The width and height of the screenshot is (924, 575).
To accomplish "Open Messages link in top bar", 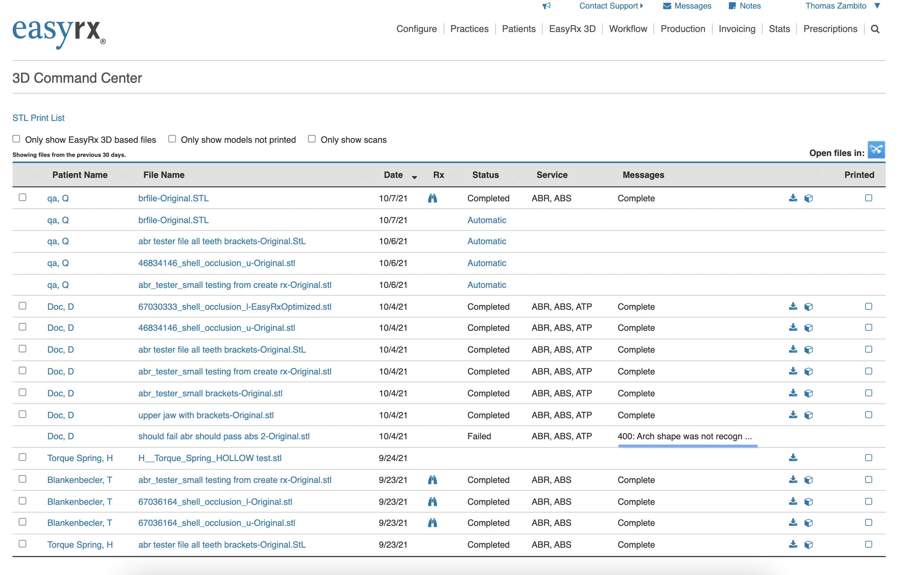I will (687, 6).
